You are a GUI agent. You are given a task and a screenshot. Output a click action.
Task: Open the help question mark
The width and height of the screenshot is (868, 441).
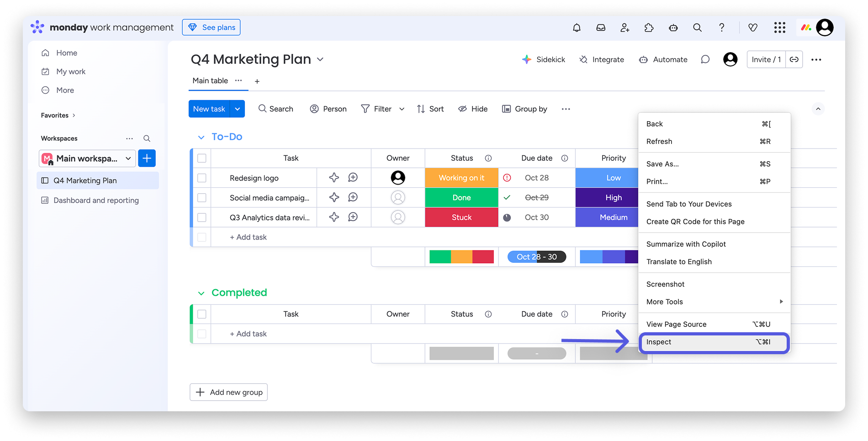coord(721,27)
